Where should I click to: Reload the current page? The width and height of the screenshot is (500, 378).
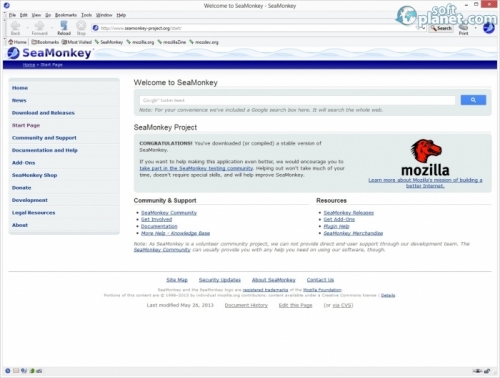click(64, 28)
